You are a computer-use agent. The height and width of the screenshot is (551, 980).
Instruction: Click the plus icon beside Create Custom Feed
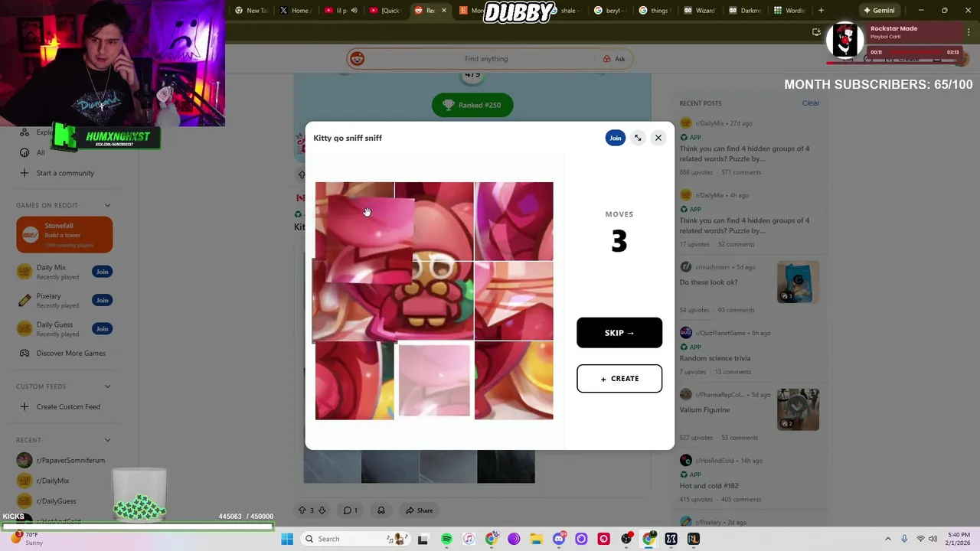pyautogui.click(x=24, y=407)
